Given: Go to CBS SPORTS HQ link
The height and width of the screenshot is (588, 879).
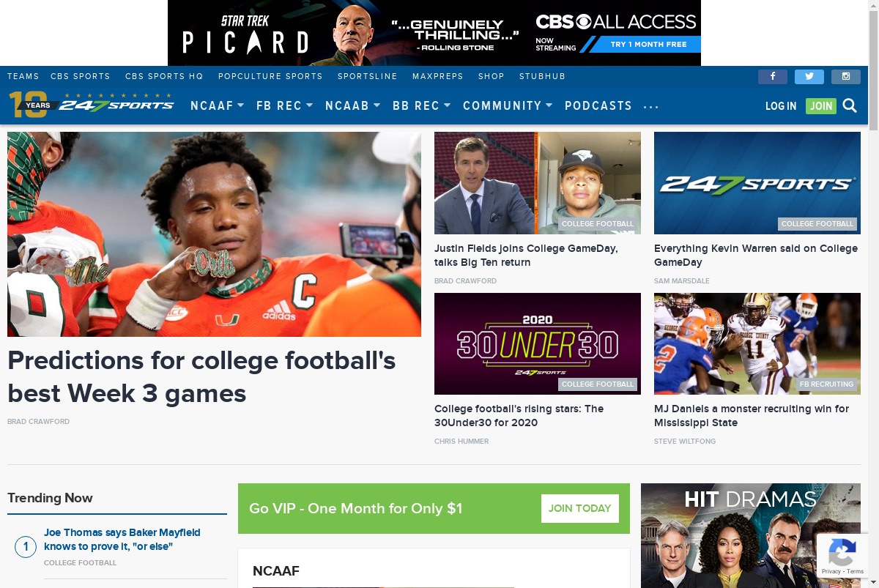Looking at the screenshot, I should pos(164,76).
